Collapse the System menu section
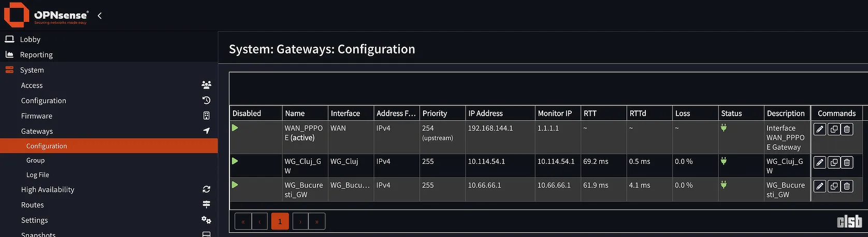The image size is (868, 237). 32,70
